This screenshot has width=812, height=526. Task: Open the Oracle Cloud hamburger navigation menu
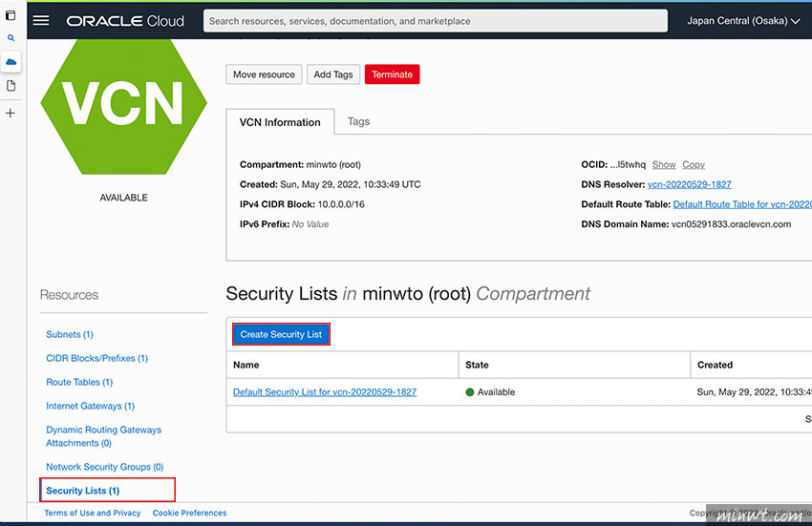[41, 21]
